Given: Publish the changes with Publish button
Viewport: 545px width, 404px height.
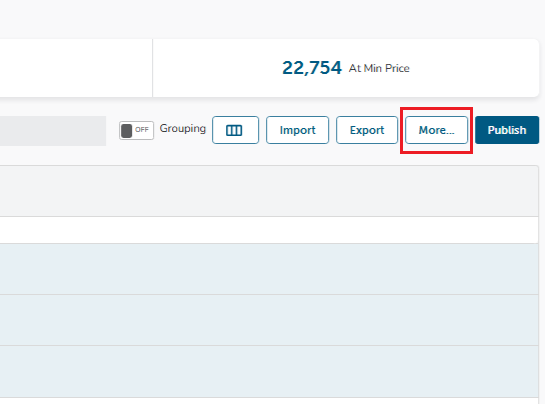Looking at the screenshot, I should (507, 130).
